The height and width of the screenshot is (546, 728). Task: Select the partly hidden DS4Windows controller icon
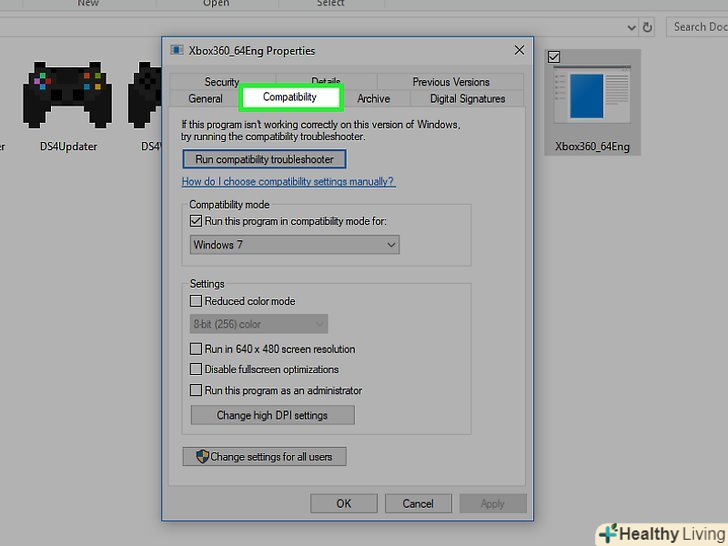pos(144,95)
